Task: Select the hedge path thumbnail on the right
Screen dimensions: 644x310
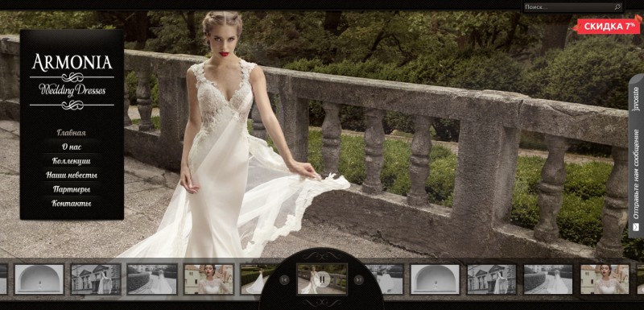Action: click(x=548, y=279)
